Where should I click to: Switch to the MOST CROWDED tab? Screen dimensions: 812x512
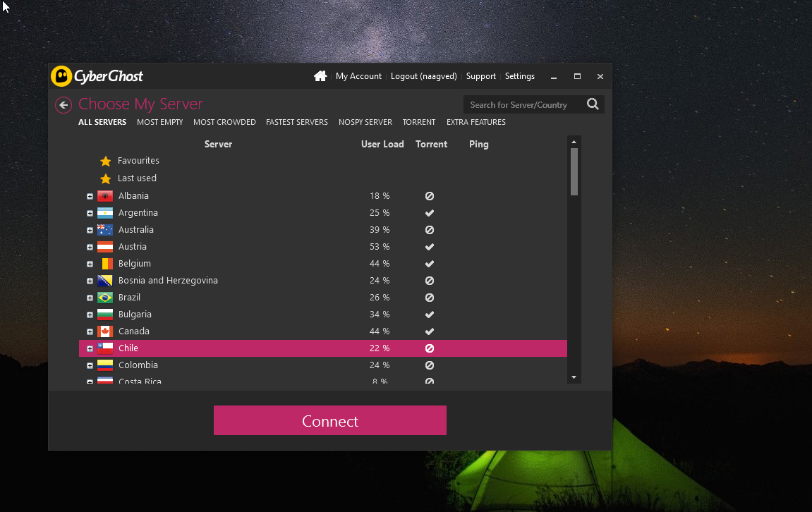(224, 122)
